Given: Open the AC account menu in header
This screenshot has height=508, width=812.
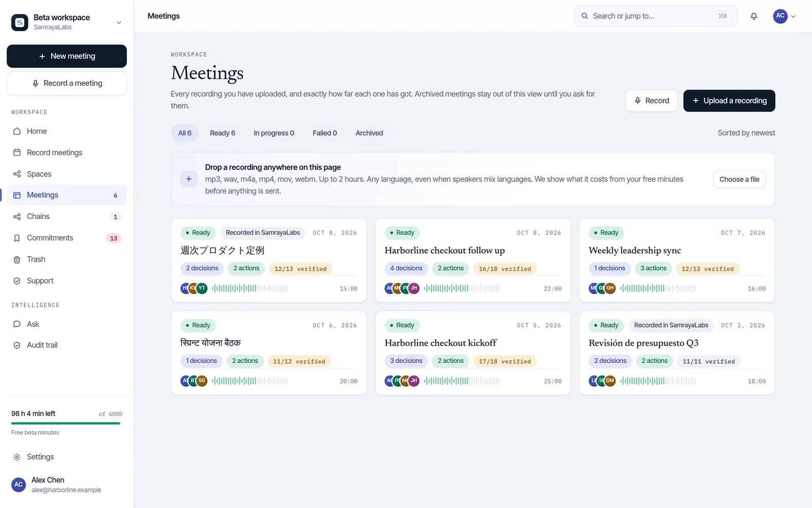Looking at the screenshot, I should click(x=785, y=16).
